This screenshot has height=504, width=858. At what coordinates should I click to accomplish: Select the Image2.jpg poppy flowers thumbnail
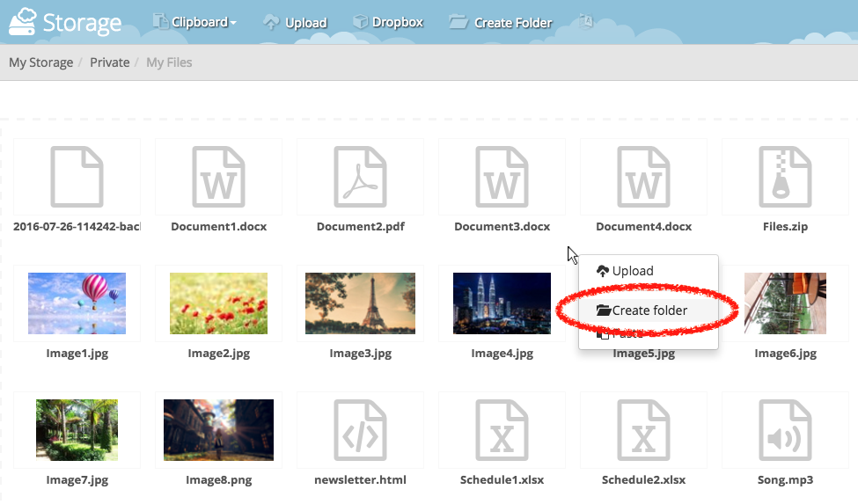[218, 303]
